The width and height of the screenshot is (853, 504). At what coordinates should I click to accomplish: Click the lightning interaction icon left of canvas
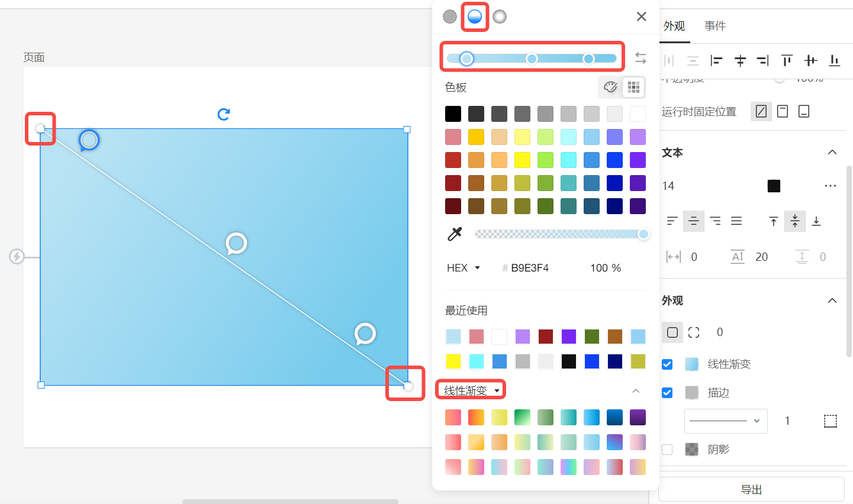click(17, 257)
